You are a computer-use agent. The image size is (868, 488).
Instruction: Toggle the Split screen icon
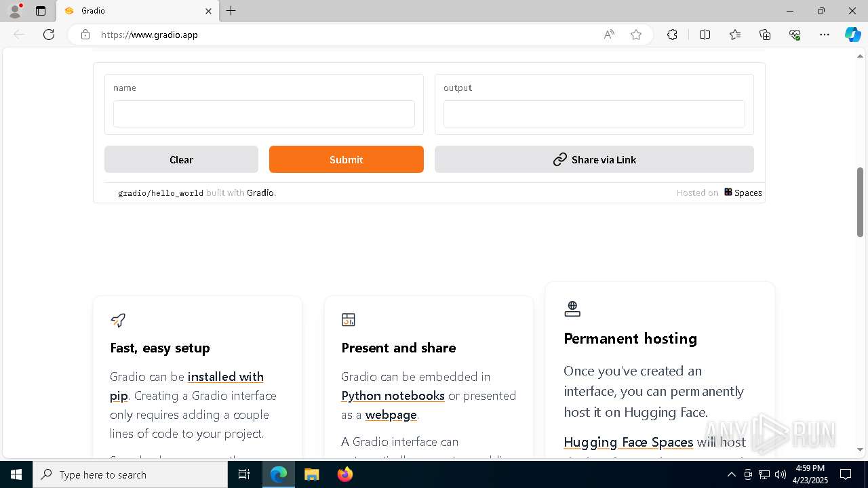pos(705,35)
